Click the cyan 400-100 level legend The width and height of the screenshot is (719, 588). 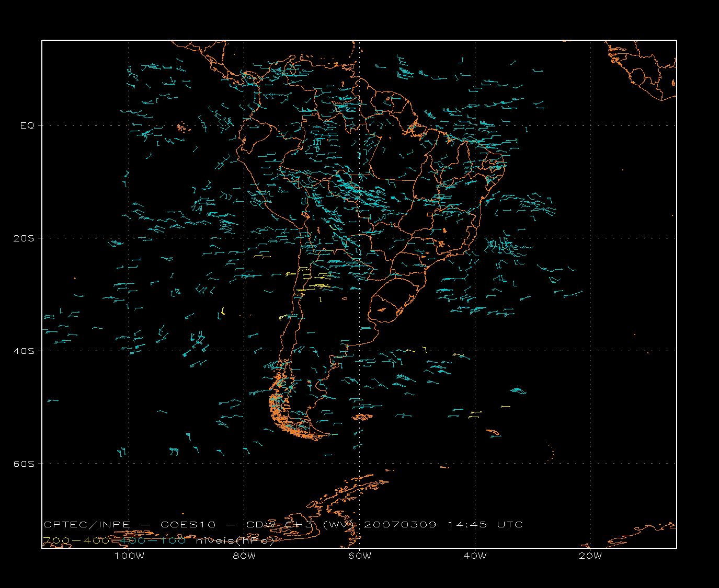pos(153,540)
